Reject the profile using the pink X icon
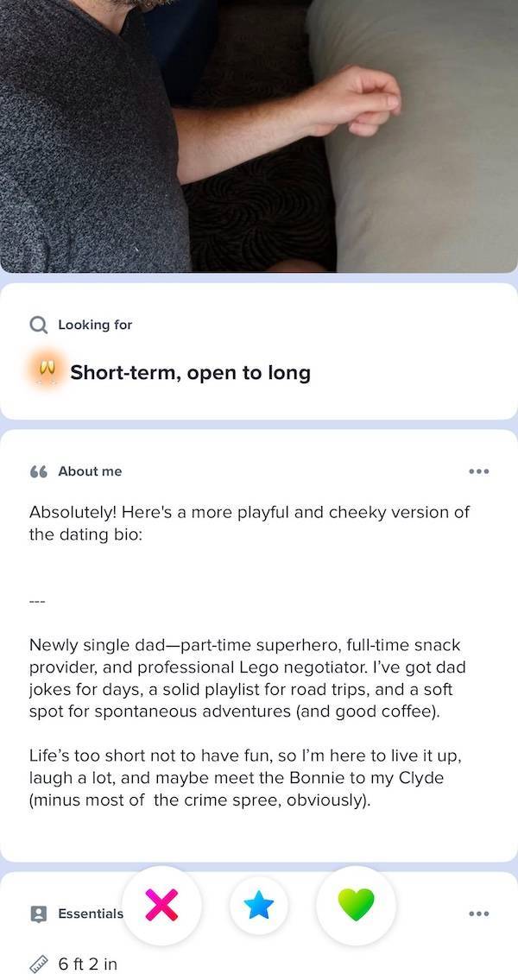The width and height of the screenshot is (518, 980). [162, 905]
